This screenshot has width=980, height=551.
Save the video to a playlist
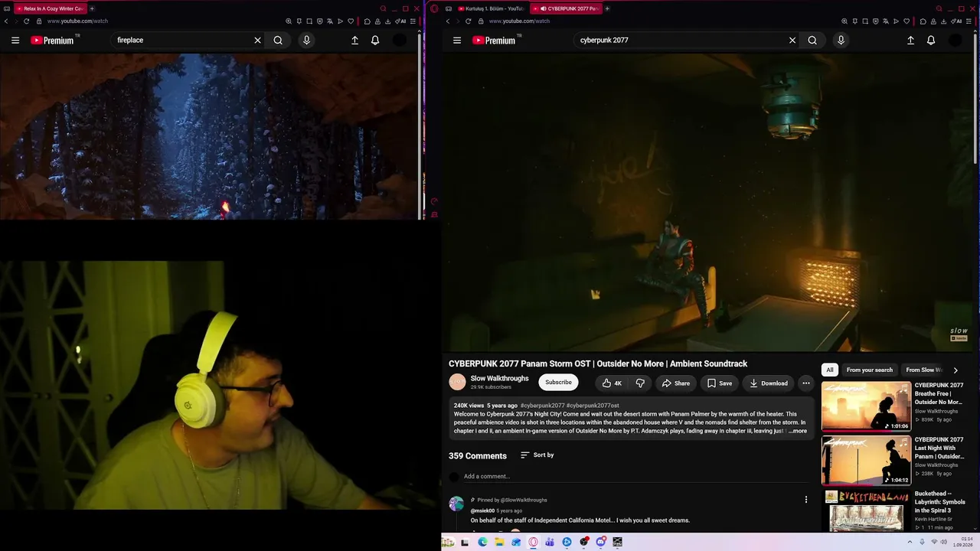pos(720,383)
